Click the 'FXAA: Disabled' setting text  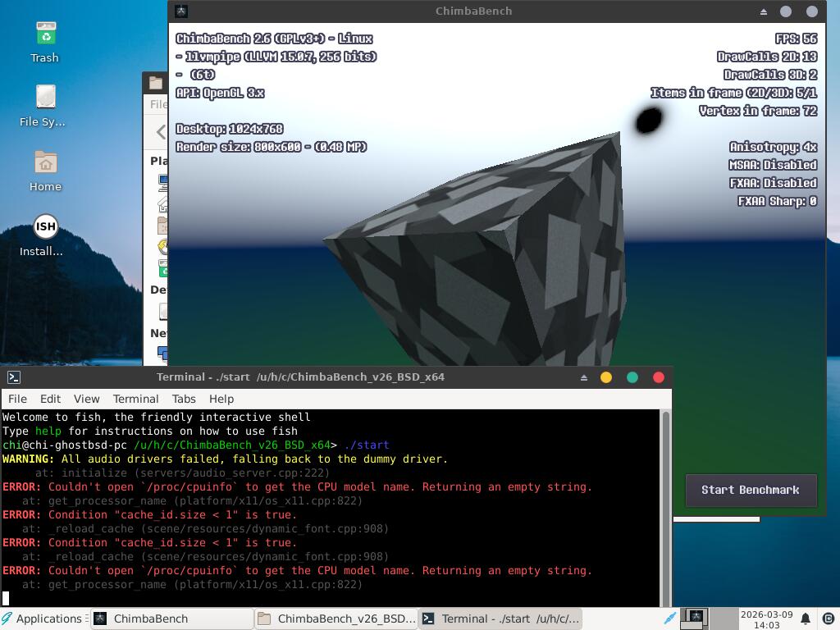tap(774, 183)
